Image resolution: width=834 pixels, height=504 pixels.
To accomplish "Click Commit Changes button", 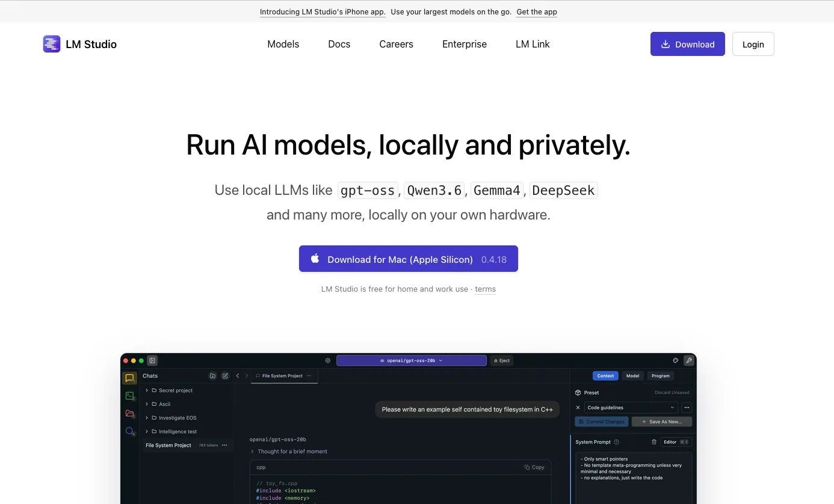I will pyautogui.click(x=602, y=422).
